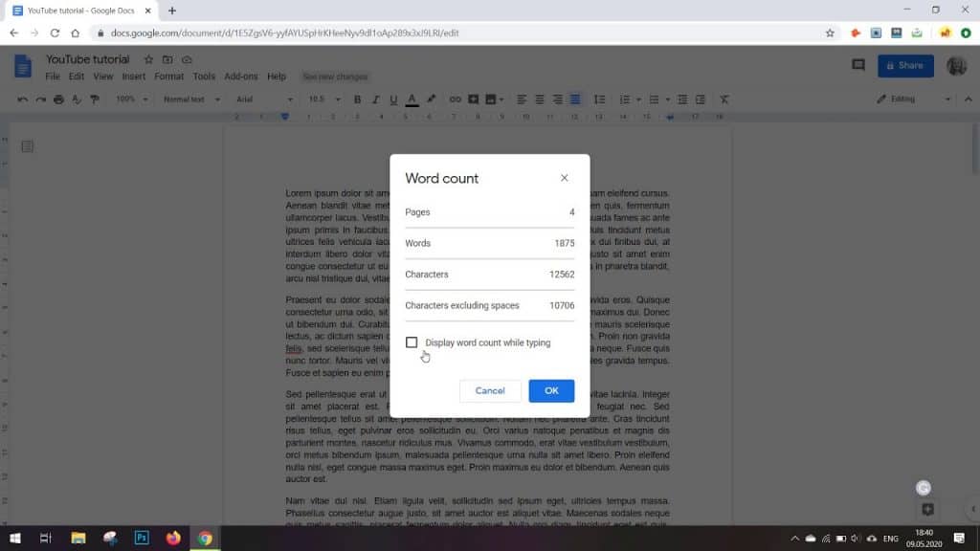The width and height of the screenshot is (980, 551).
Task: Click the insert link icon
Action: (x=455, y=99)
